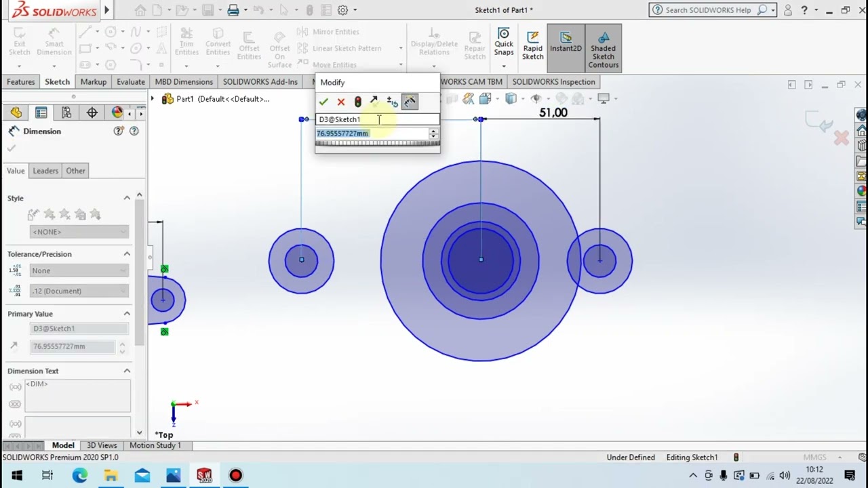Open the DimXpertManager tab icon
Image resolution: width=868 pixels, height=488 pixels.
click(x=92, y=113)
